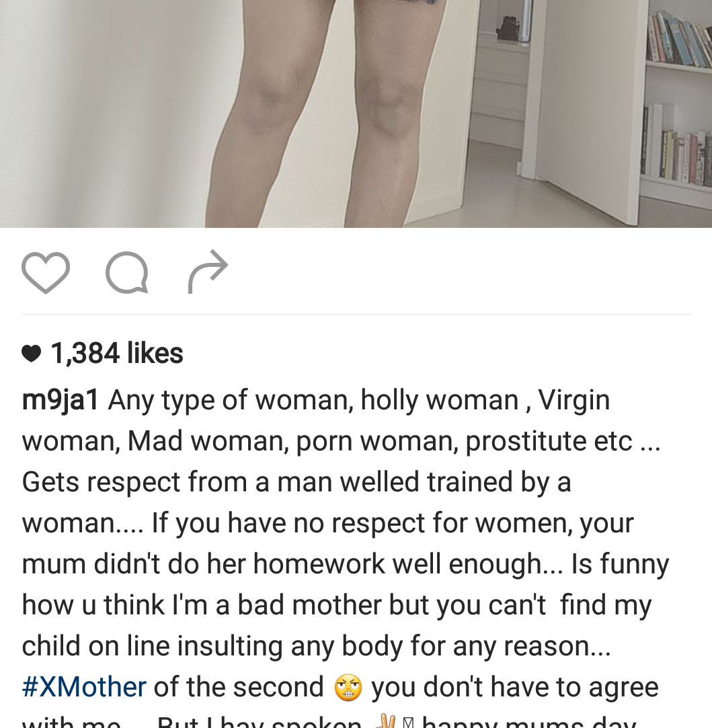This screenshot has height=728, width=712.
Task: Tap the upper bookshelf in the photo
Action: tap(679, 37)
